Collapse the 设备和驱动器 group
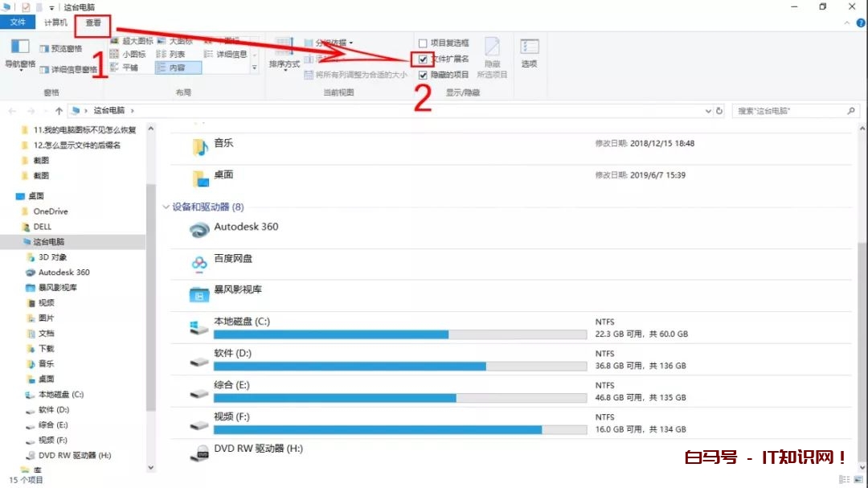This screenshot has width=868, height=488. click(166, 207)
